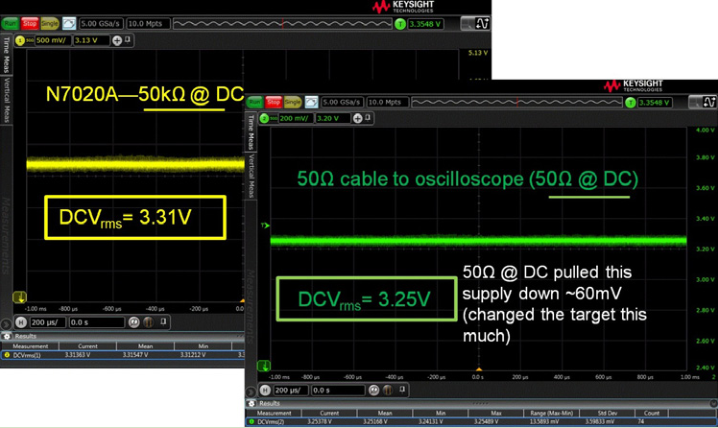Click Single in the green-trace window
This screenshot has width=718, height=428.
pyautogui.click(x=292, y=102)
